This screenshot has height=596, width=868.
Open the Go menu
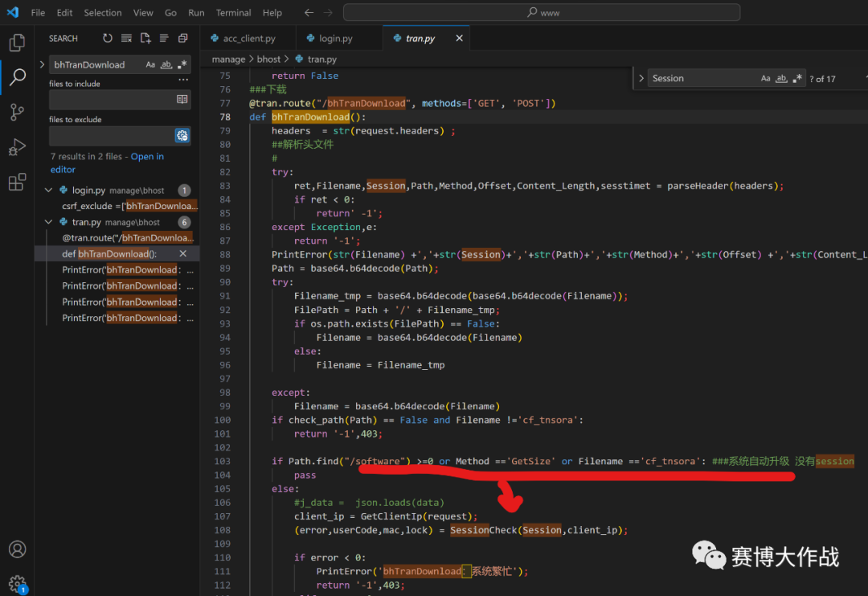[x=170, y=13]
